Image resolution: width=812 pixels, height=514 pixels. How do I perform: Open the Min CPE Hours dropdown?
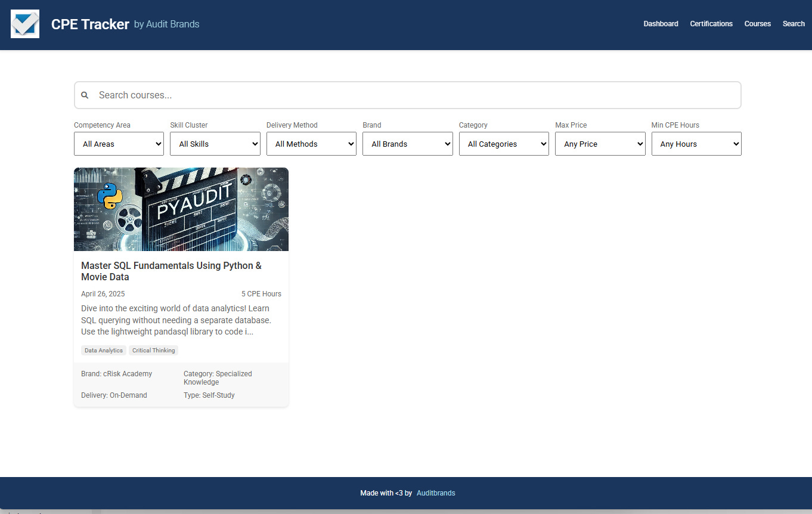(x=696, y=144)
